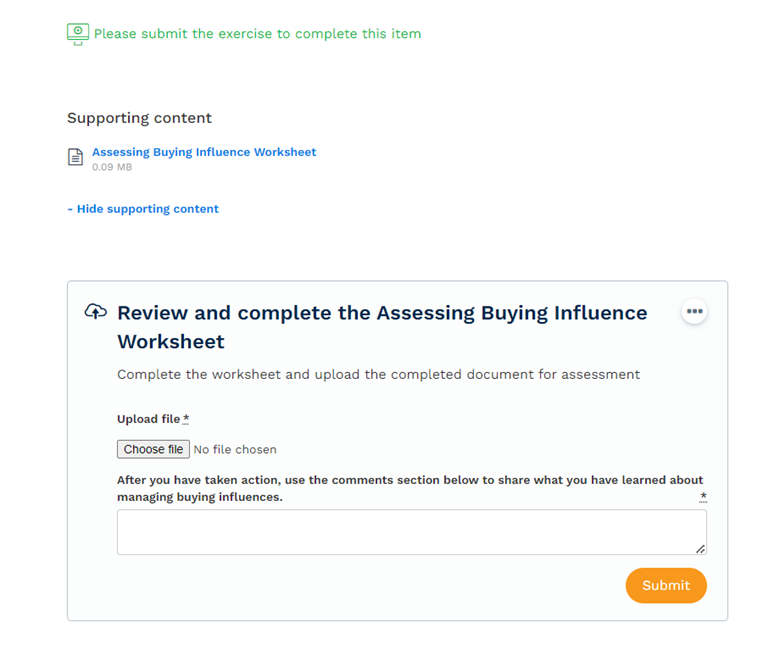Click the document icon beside the worksheet

tap(75, 157)
